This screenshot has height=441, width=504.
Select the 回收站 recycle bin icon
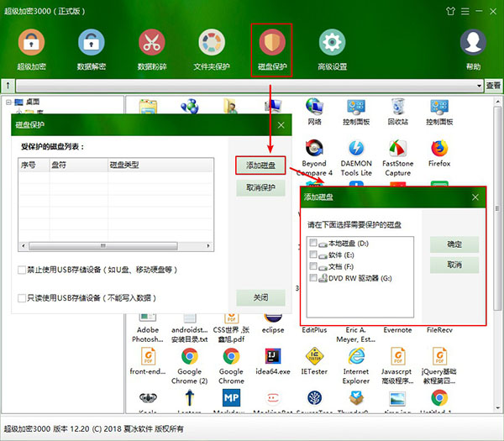point(397,112)
